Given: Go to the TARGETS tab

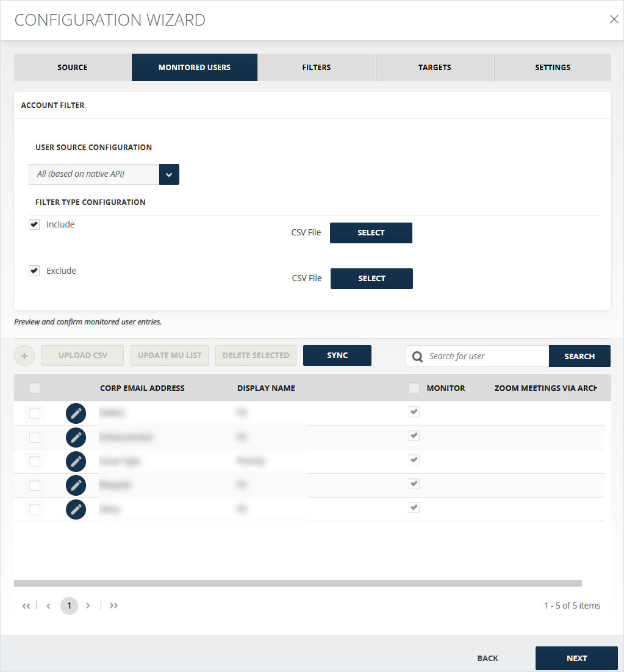Looking at the screenshot, I should [434, 67].
